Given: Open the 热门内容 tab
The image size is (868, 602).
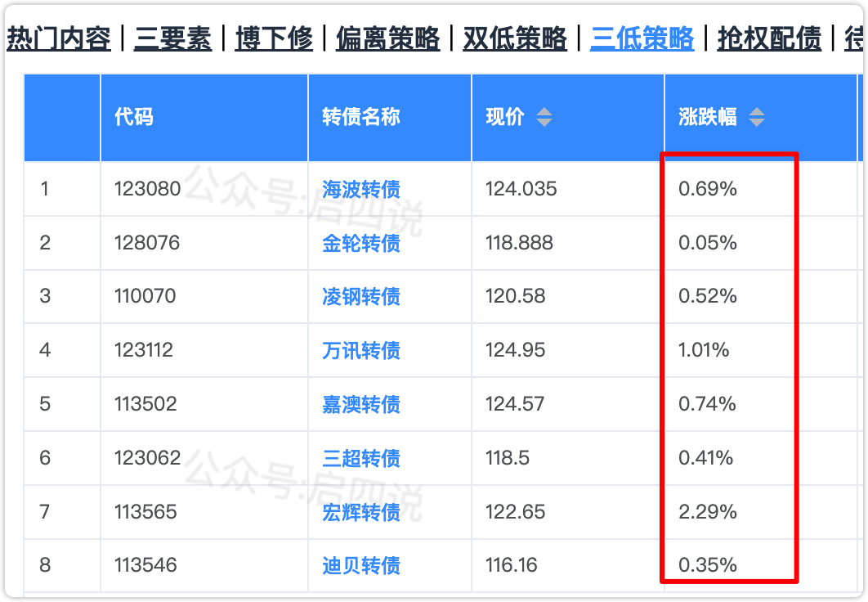Looking at the screenshot, I should tap(59, 38).
